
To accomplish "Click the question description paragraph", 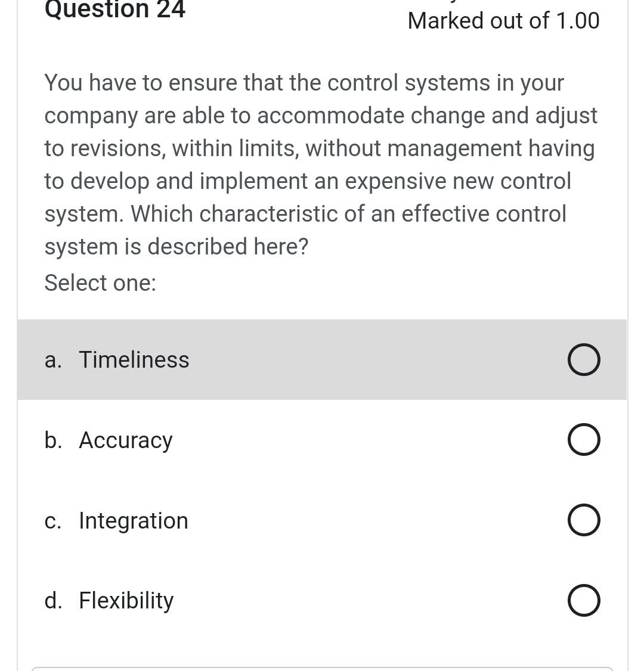I will coord(321,164).
